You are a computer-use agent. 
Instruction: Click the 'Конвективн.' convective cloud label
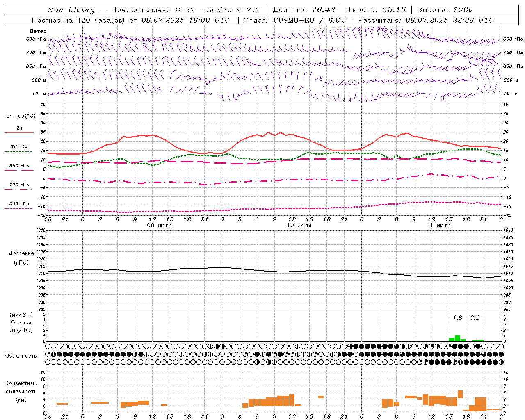pyautogui.click(x=21, y=383)
